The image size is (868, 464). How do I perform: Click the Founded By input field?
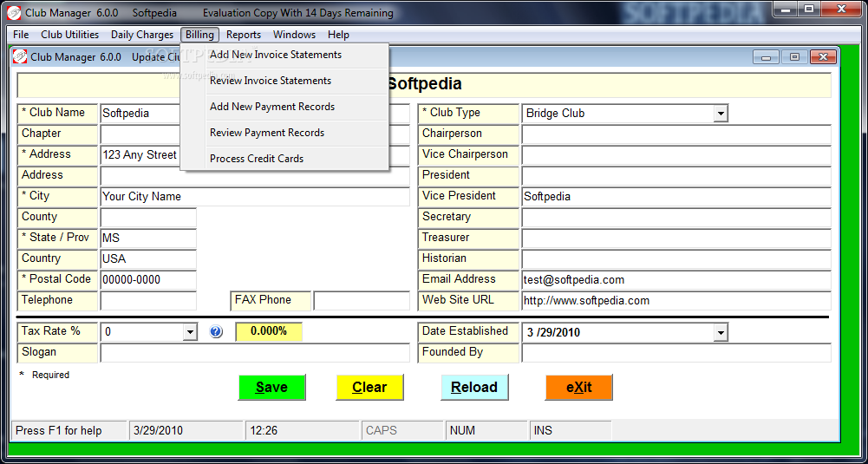tap(676, 353)
